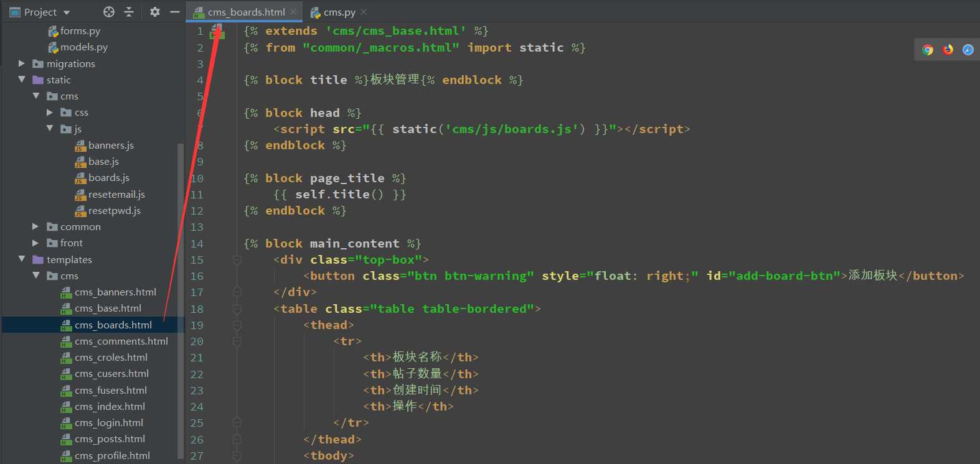
Task: Collapse the templates folder
Action: coord(22,259)
